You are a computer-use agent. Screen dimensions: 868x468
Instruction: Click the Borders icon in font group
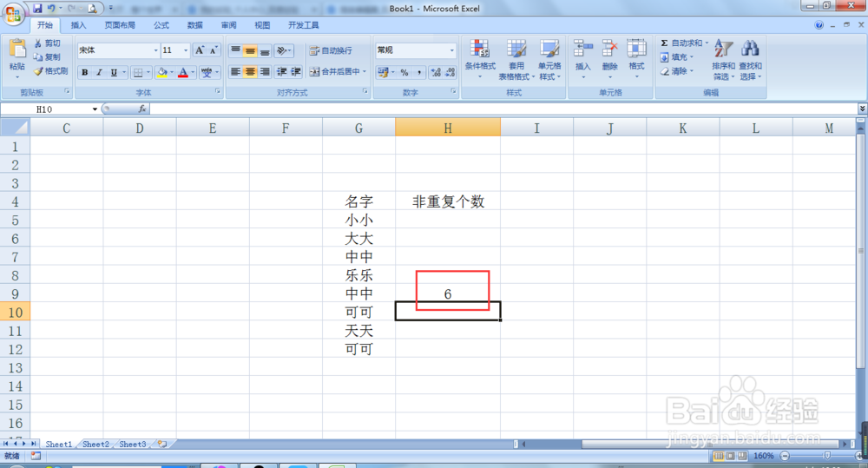pos(138,72)
